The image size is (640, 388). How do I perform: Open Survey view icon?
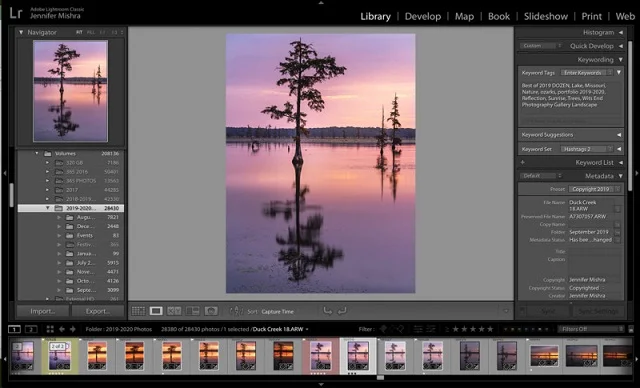click(192, 311)
